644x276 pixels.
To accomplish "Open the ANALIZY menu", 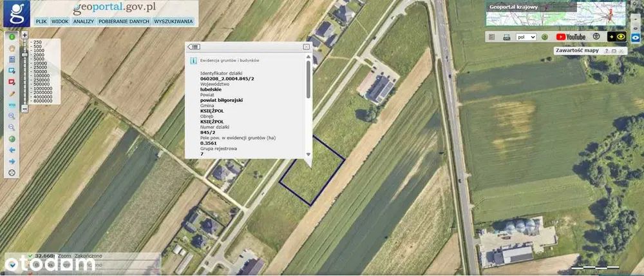I will coord(84,21).
